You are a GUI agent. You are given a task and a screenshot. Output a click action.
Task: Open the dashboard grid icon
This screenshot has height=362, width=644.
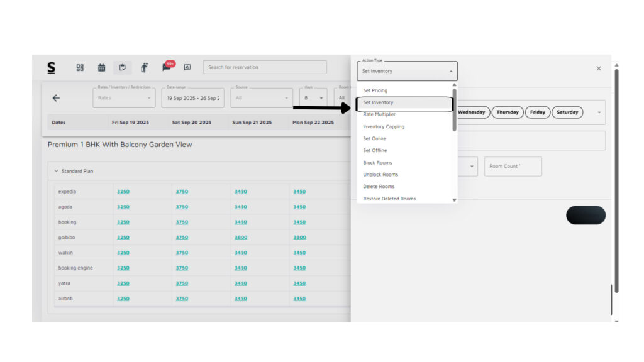pyautogui.click(x=80, y=67)
